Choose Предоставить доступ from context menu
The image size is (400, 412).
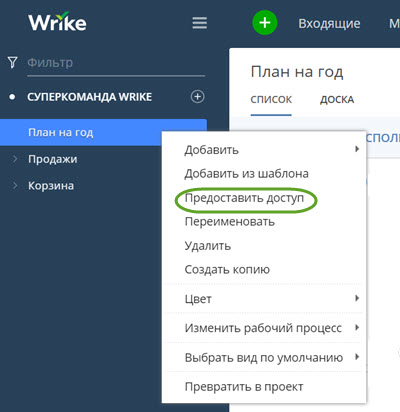244,198
